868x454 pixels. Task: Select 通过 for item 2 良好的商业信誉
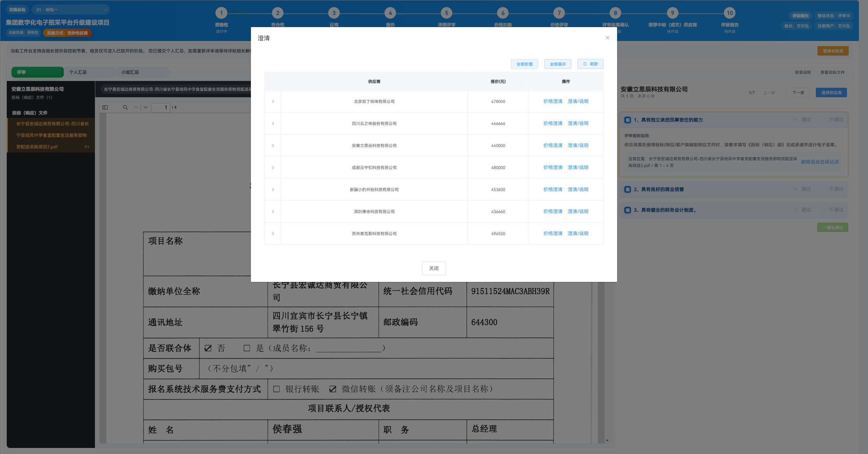pos(803,189)
